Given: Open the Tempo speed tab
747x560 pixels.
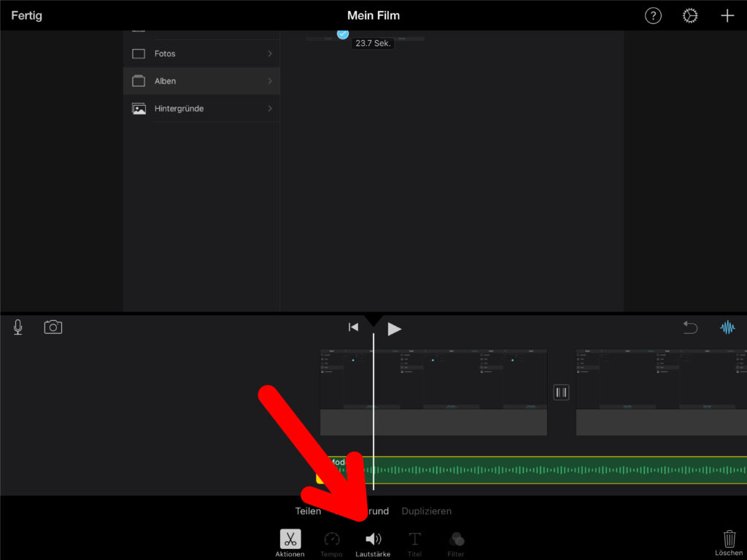Looking at the screenshot, I should tap(331, 542).
